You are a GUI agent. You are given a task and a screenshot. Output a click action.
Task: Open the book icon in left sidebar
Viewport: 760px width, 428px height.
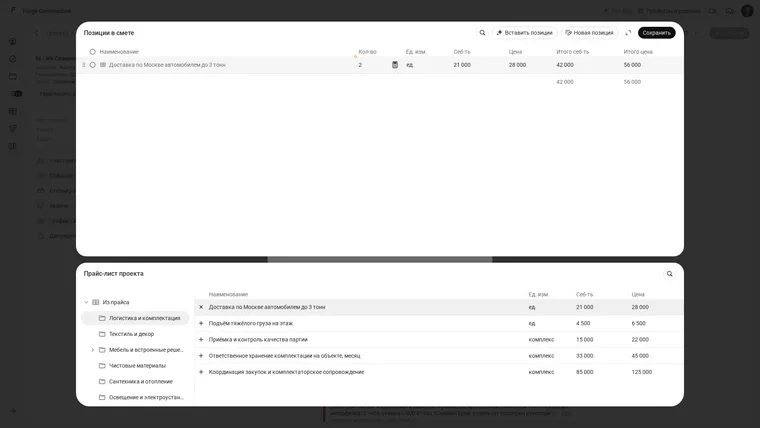pyautogui.click(x=13, y=146)
